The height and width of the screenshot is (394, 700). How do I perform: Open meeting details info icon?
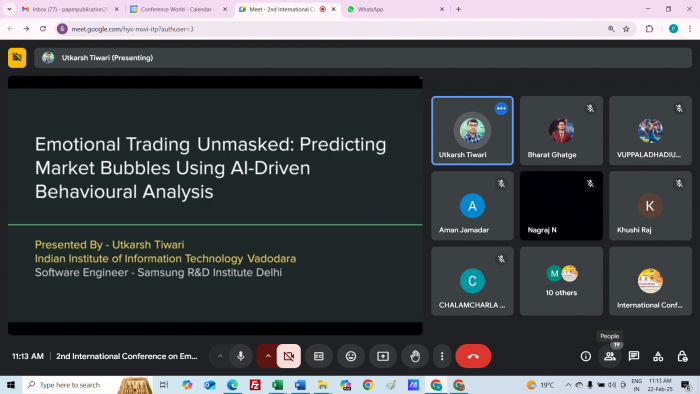(585, 356)
